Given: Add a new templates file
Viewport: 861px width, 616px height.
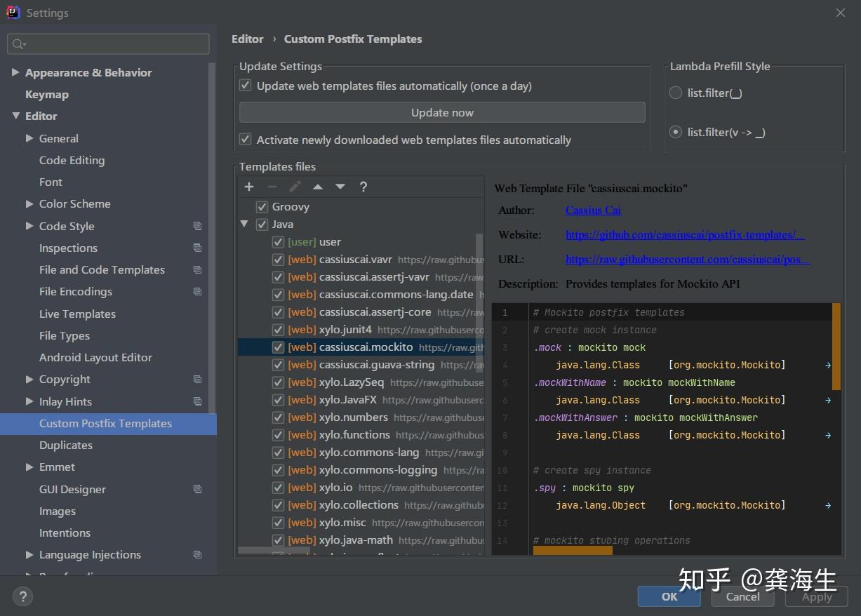Looking at the screenshot, I should tap(249, 187).
